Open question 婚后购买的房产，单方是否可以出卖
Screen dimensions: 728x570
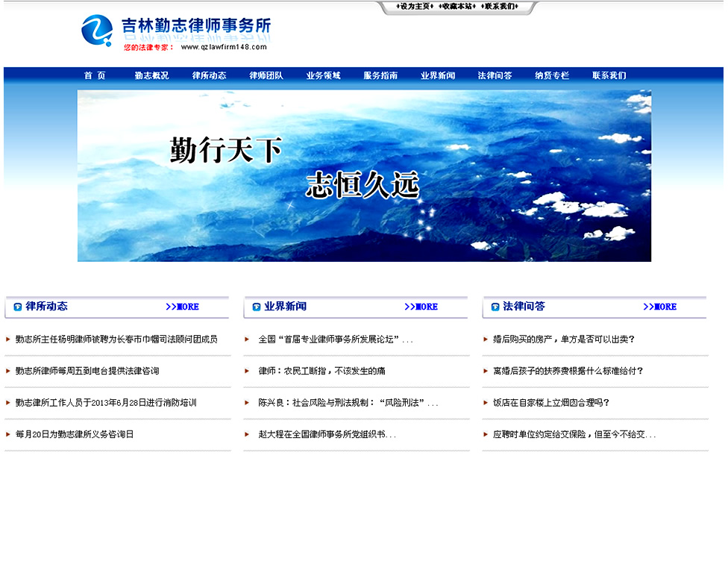click(564, 339)
